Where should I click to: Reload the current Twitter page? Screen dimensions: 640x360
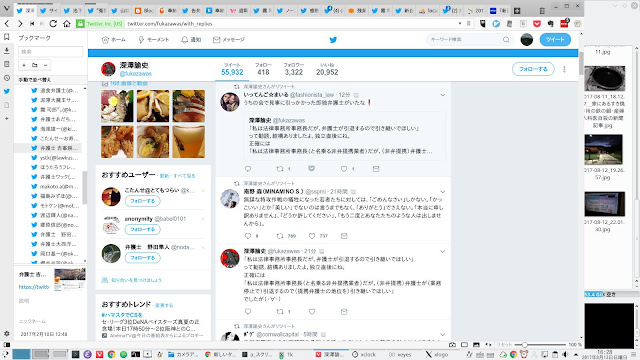[53, 24]
